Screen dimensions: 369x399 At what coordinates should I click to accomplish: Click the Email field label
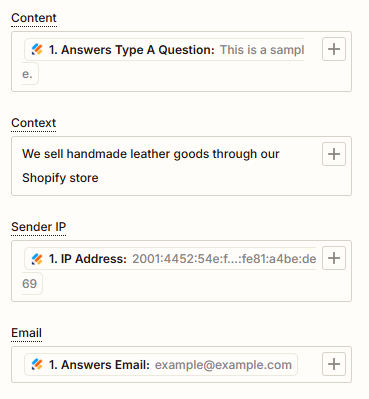point(26,333)
